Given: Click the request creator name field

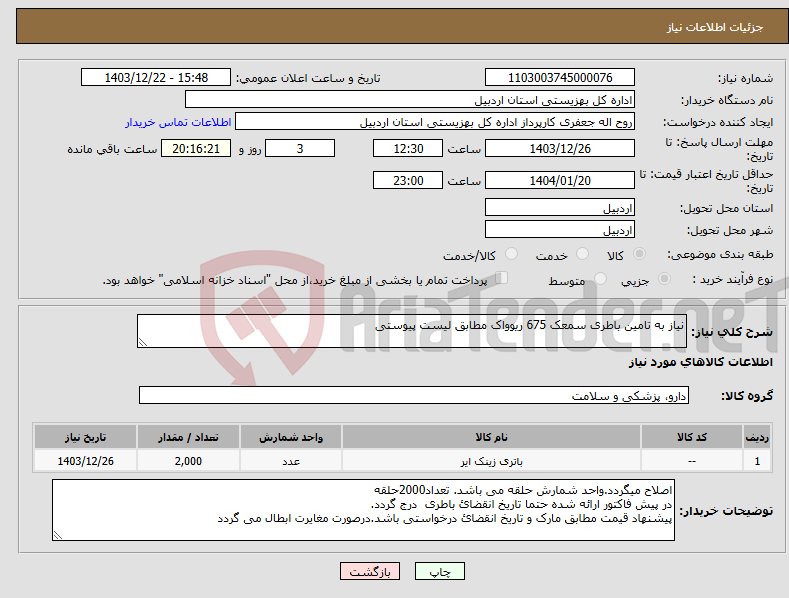Looking at the screenshot, I should point(435,121).
